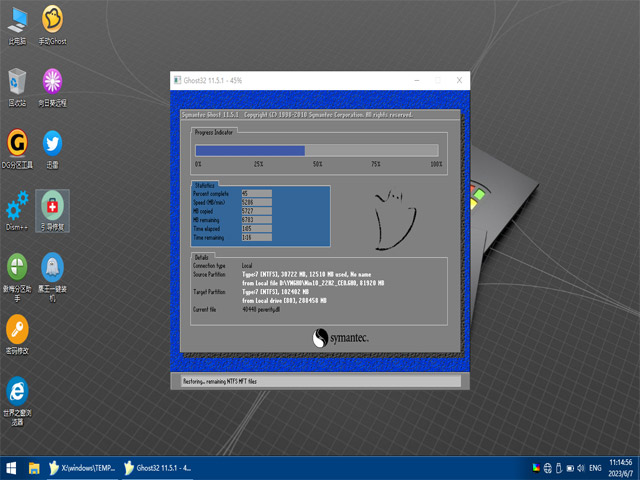This screenshot has height=480, width=640.
Task: Switch the ENG input language indicator
Action: click(x=595, y=468)
